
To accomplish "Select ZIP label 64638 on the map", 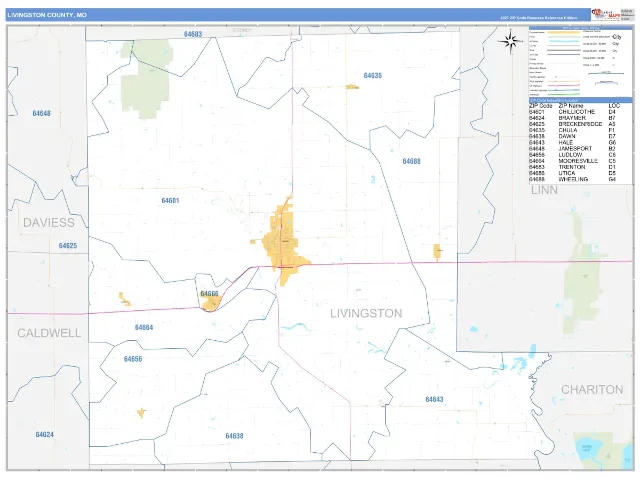I will pyautogui.click(x=234, y=436).
